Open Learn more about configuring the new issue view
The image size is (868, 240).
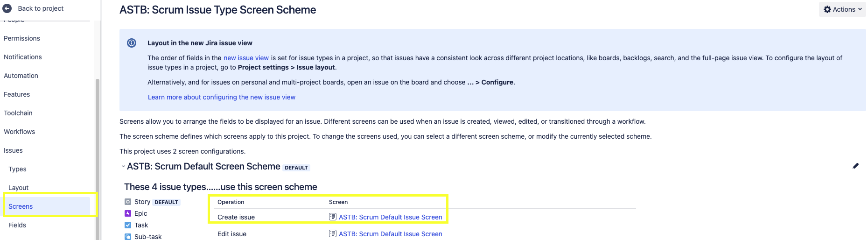tap(222, 97)
